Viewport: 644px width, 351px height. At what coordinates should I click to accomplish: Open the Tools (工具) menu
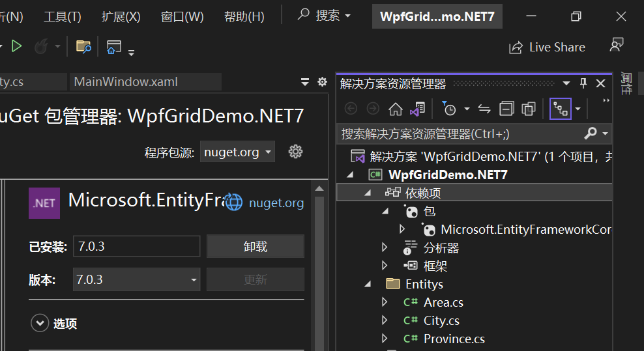(63, 16)
